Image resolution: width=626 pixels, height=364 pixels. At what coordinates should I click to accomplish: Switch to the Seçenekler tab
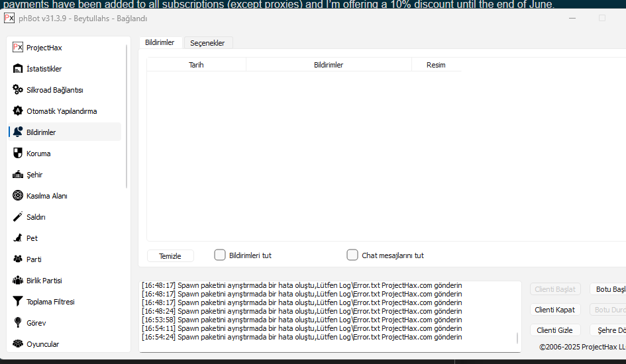point(207,43)
